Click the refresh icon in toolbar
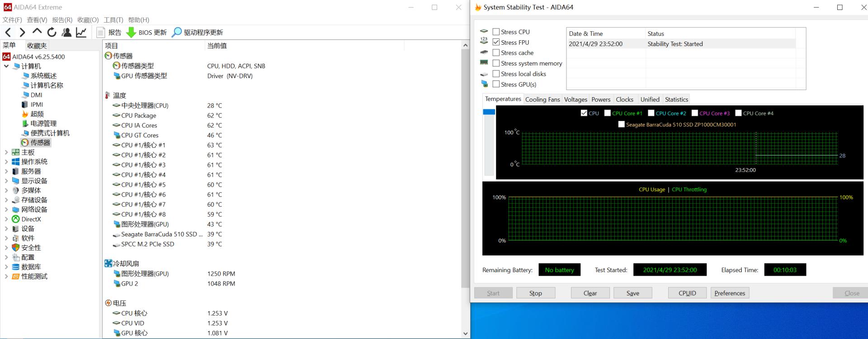 click(52, 32)
